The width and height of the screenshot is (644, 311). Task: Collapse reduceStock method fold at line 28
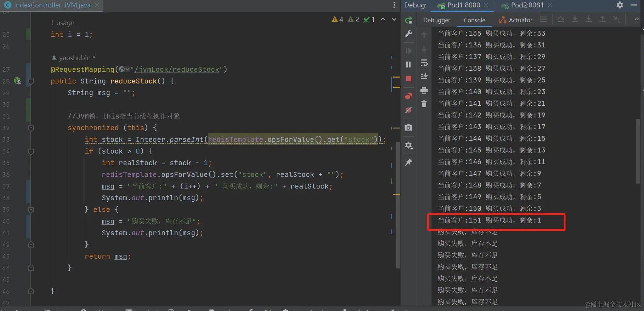(x=31, y=81)
